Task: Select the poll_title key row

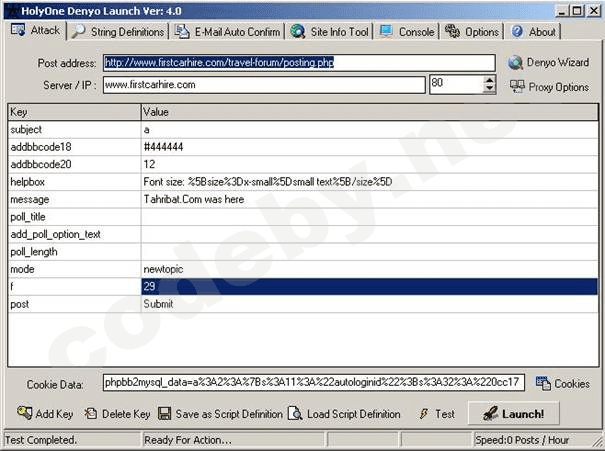Action: pos(74,217)
